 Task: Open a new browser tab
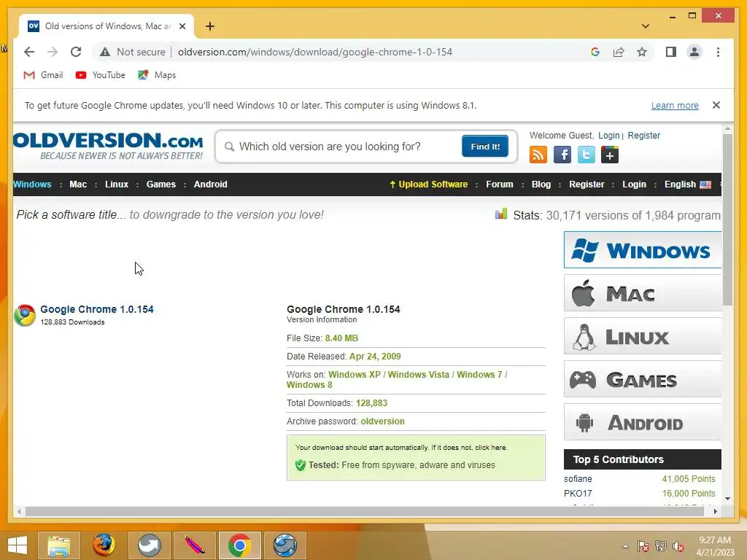pyautogui.click(x=210, y=26)
